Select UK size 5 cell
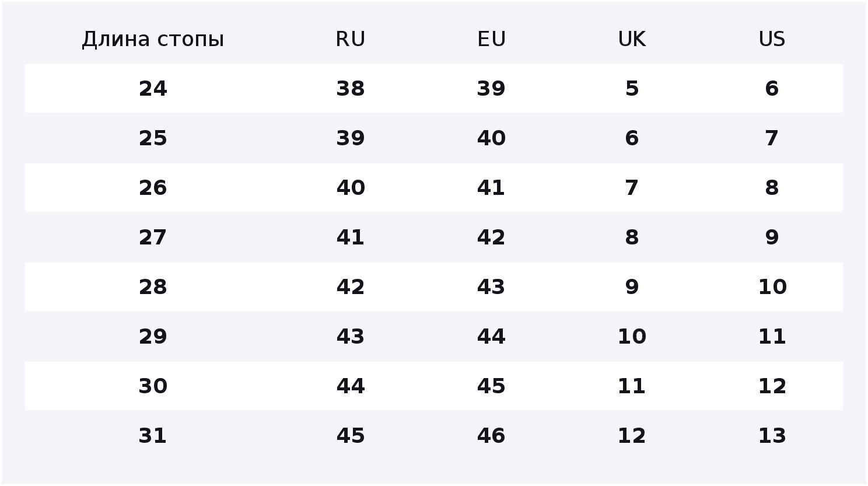 click(632, 89)
